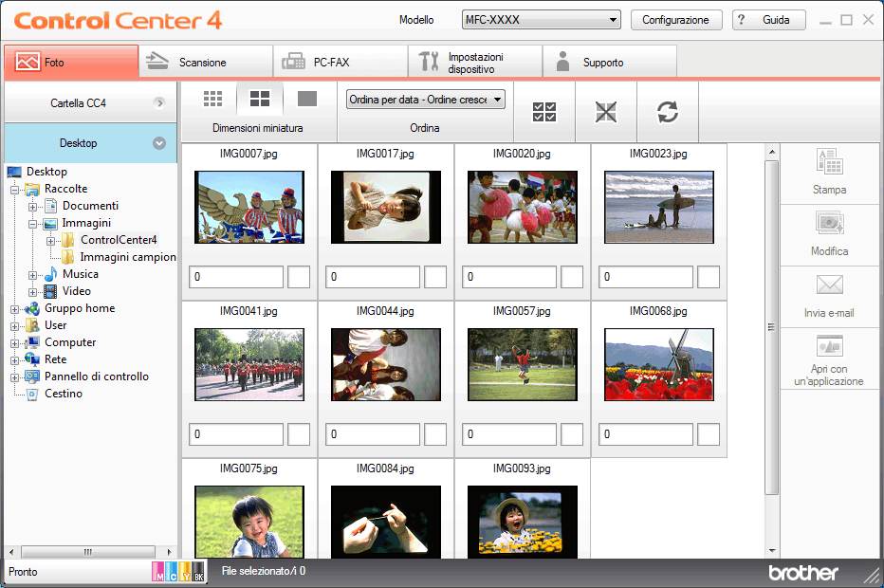Click the Modifica edit photo icon
This screenshot has width=884, height=588.
pyautogui.click(x=829, y=223)
